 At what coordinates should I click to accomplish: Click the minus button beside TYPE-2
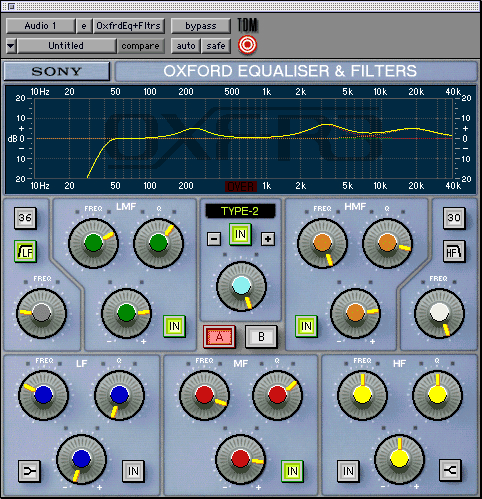point(214,239)
